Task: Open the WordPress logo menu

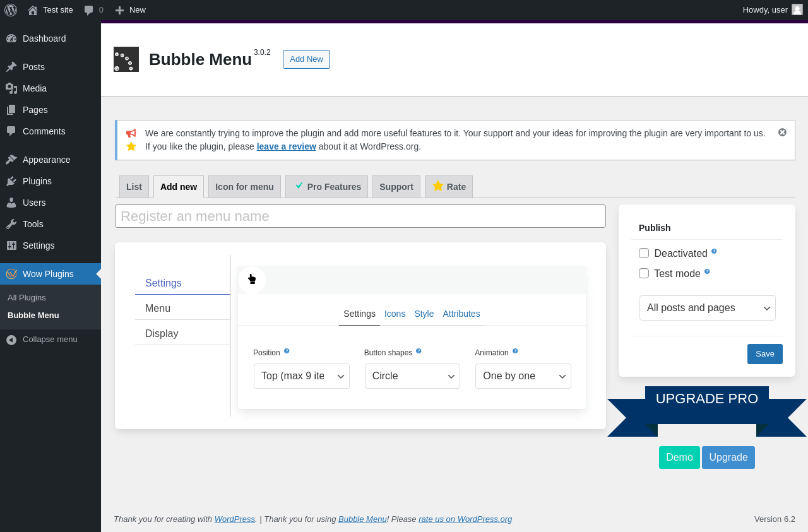Action: [11, 10]
